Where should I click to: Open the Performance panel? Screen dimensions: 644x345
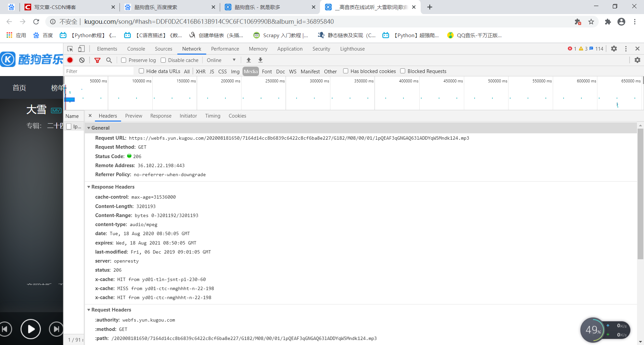[225, 49]
